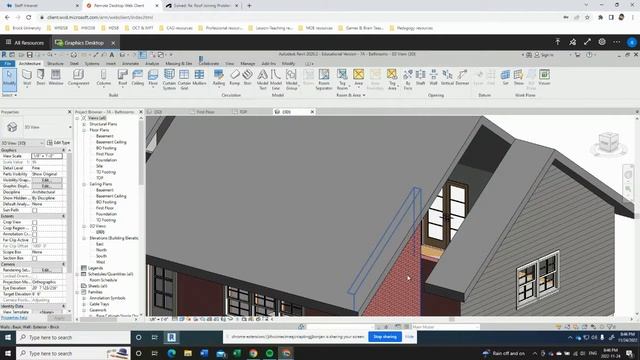Viewport: 640px width, 360px height.
Task: Select the Mullion tool
Action: (199, 78)
